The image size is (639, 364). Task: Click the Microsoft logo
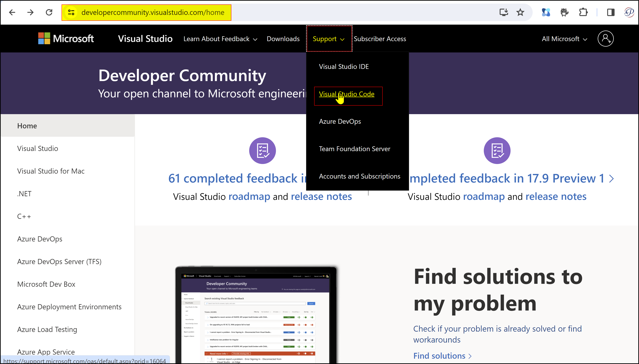click(x=66, y=39)
